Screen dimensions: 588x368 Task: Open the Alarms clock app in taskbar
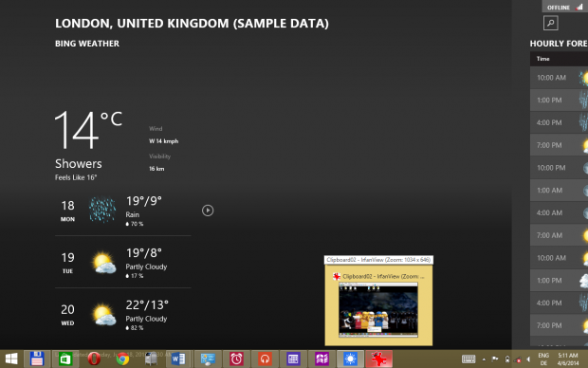pyautogui.click(x=236, y=359)
